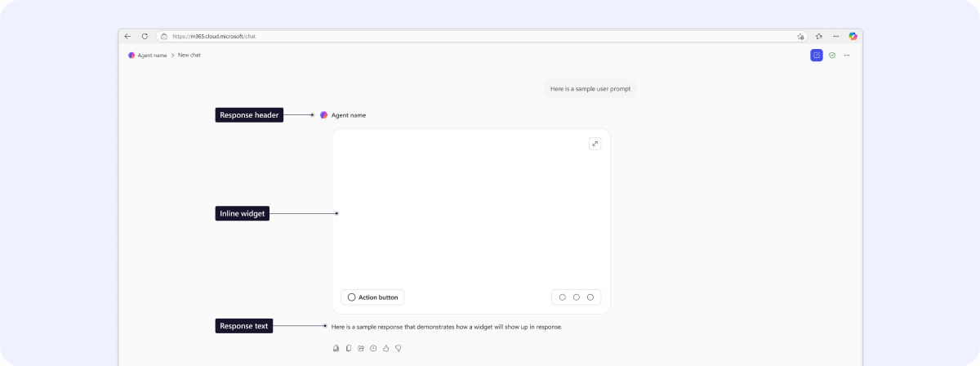Copy the response with the copy icon
Image resolution: width=980 pixels, height=366 pixels.
coord(349,348)
